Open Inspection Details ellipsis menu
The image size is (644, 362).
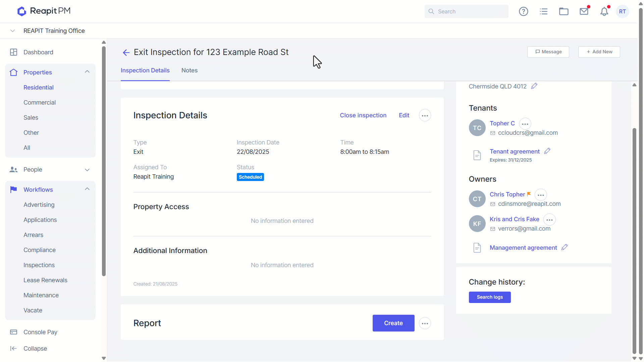tap(425, 115)
